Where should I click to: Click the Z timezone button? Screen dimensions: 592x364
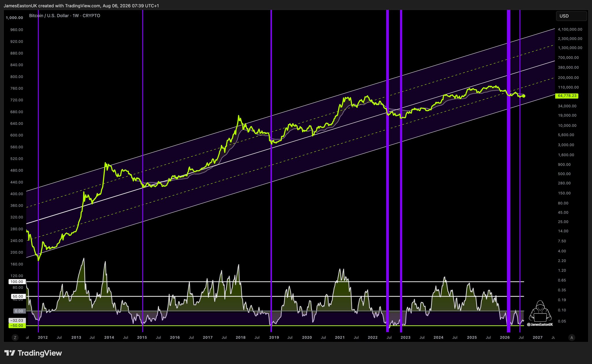15,337
